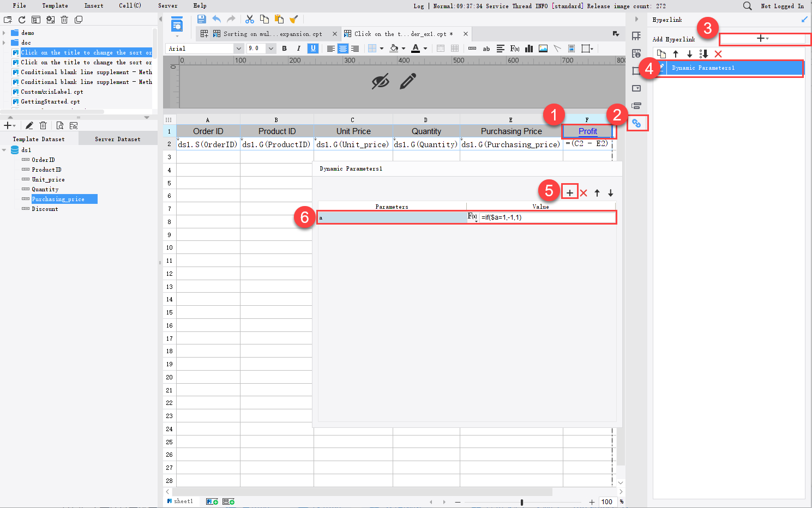The height and width of the screenshot is (508, 812).
Task: Open the Template menu
Action: pos(55,5)
